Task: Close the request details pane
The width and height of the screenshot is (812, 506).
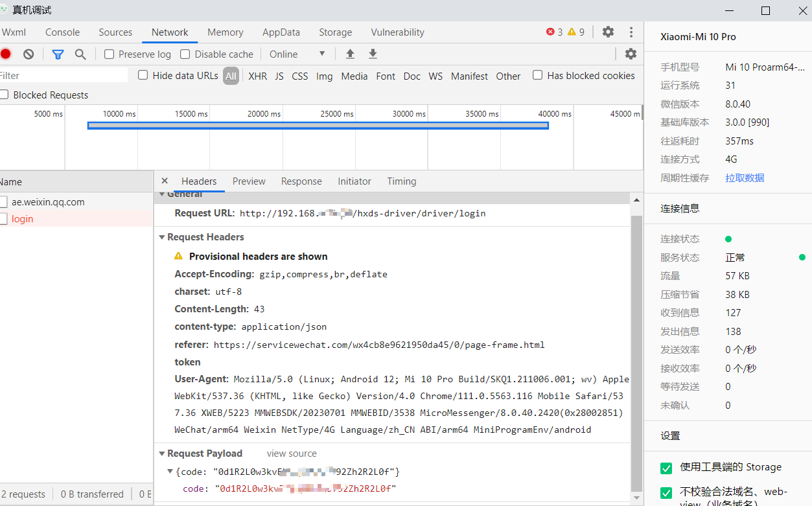Action: tap(165, 181)
